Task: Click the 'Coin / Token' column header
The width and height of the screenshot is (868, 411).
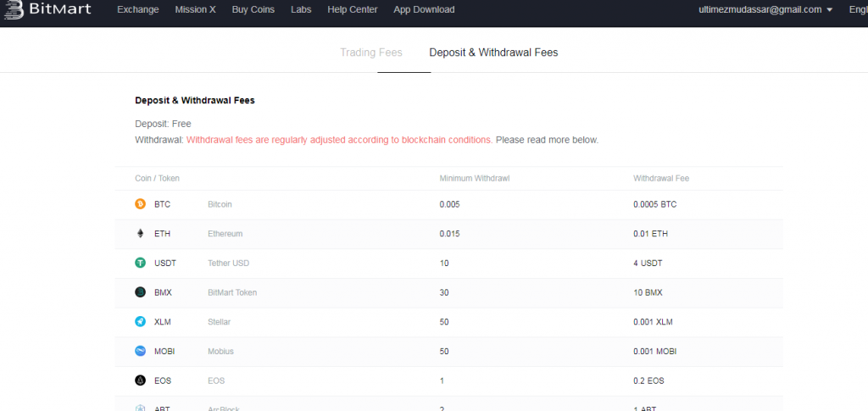Action: 157,179
